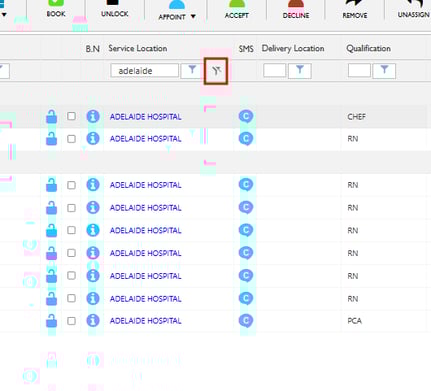Open ADELAIDE HOSPITAL link in RN row above PCA
This screenshot has width=431, height=391.
[146, 299]
